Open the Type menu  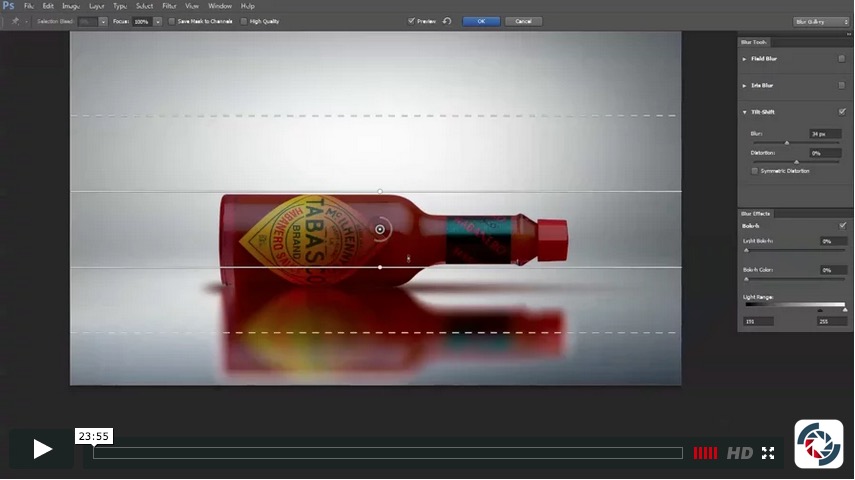[x=120, y=6]
